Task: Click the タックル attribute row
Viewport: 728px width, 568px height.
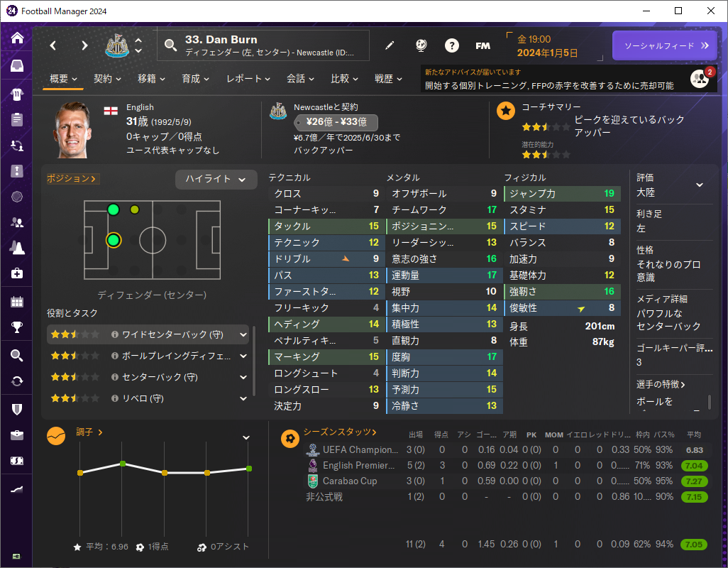Action: coord(327,226)
